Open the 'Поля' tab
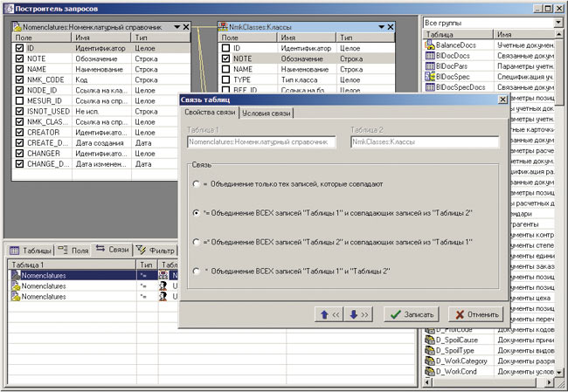Screen dimensions: 568x392 click(73, 250)
